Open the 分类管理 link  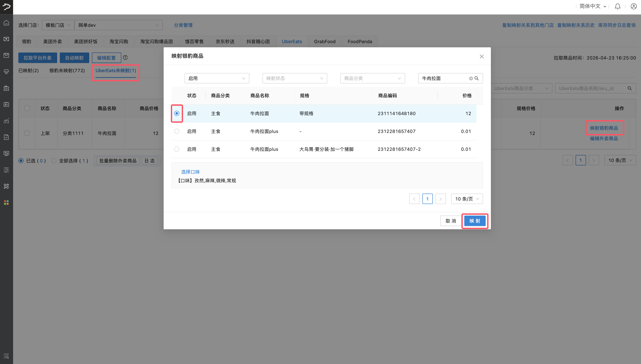tap(183, 25)
